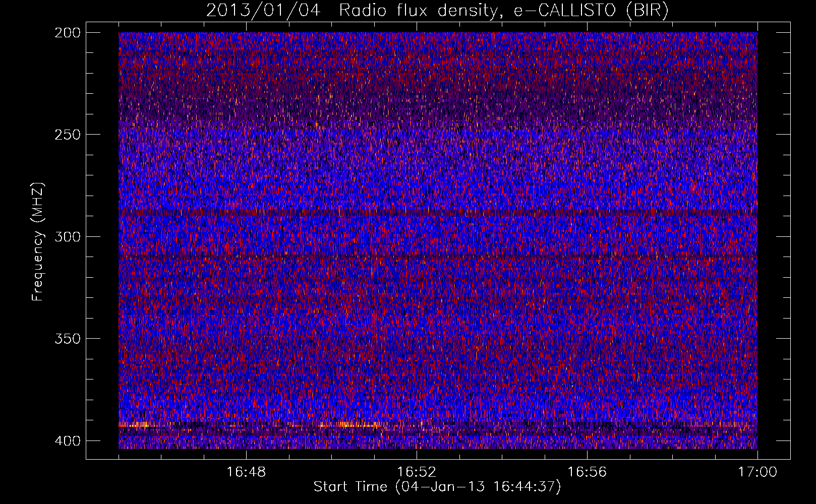Click the 16:48 time tick label
This screenshot has height=504, width=816.
click(x=246, y=472)
